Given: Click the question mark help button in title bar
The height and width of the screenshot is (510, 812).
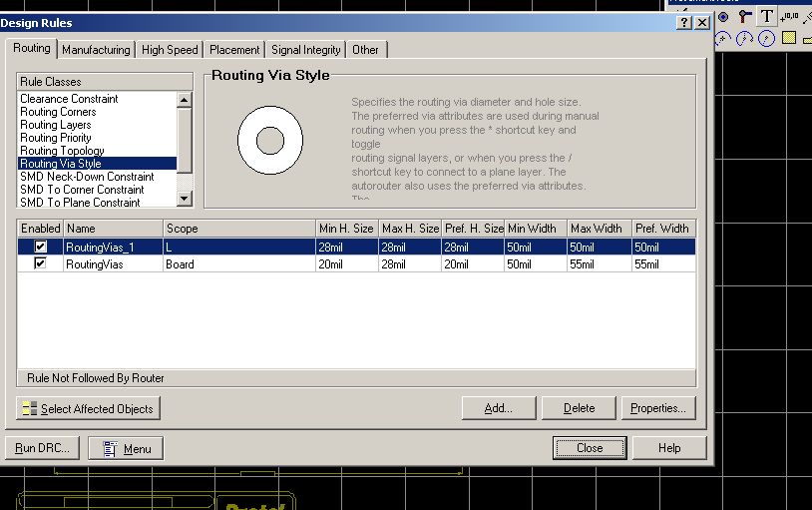Looking at the screenshot, I should tap(684, 22).
